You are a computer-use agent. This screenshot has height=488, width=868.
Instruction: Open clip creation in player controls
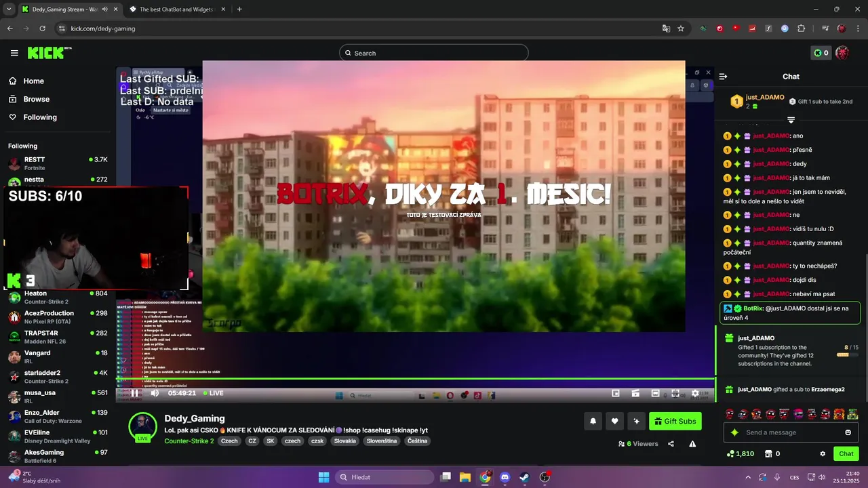pyautogui.click(x=635, y=393)
